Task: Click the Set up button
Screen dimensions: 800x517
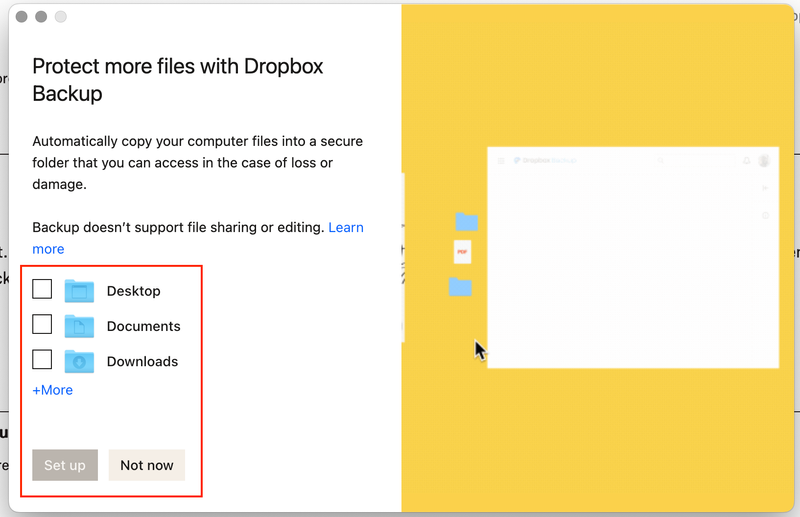Action: 65,465
